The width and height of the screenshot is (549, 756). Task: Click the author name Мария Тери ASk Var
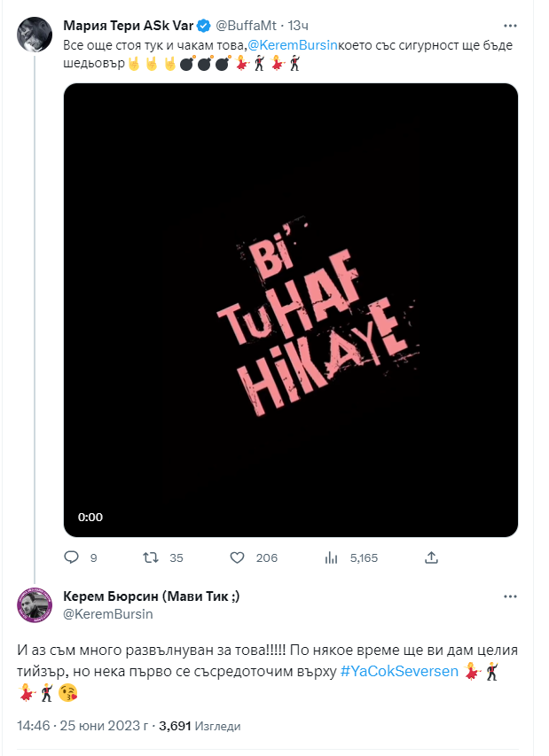(x=128, y=25)
